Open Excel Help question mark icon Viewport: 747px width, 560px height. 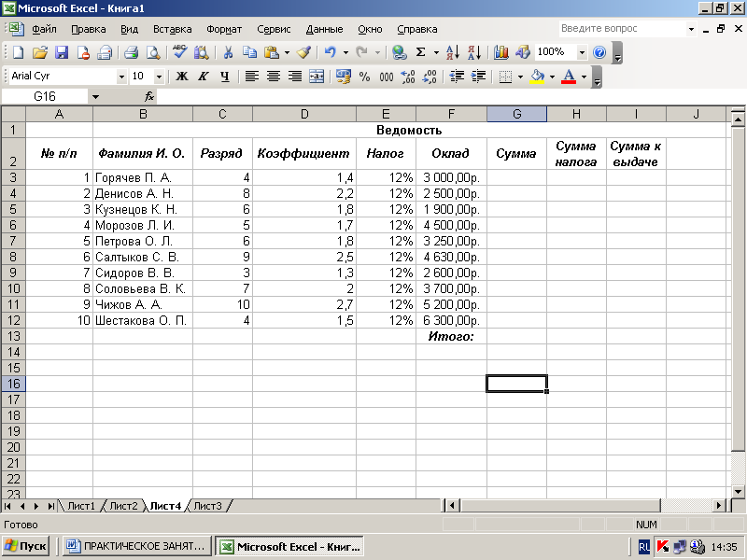599,52
